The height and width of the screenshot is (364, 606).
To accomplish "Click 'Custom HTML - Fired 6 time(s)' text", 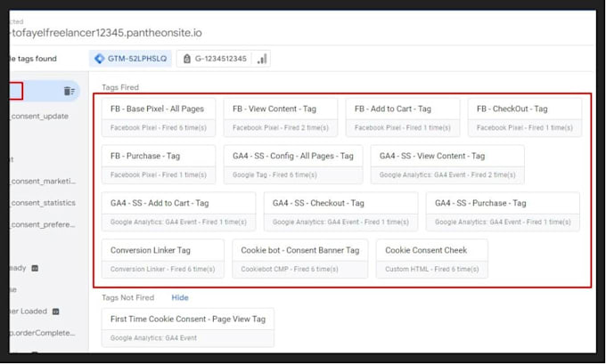I will [x=431, y=269].
